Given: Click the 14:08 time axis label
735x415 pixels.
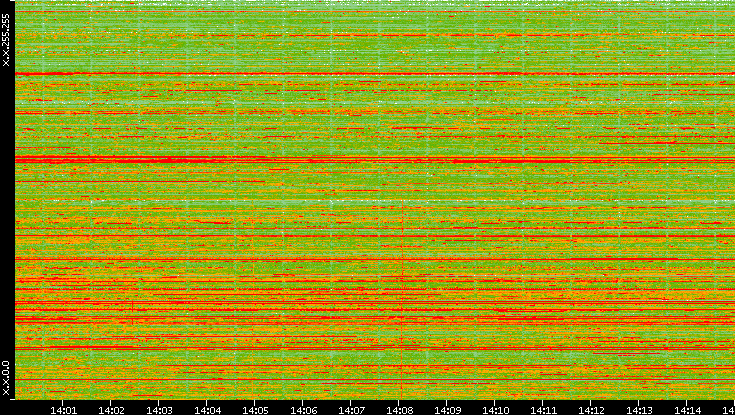Looking at the screenshot, I should click(399, 410).
